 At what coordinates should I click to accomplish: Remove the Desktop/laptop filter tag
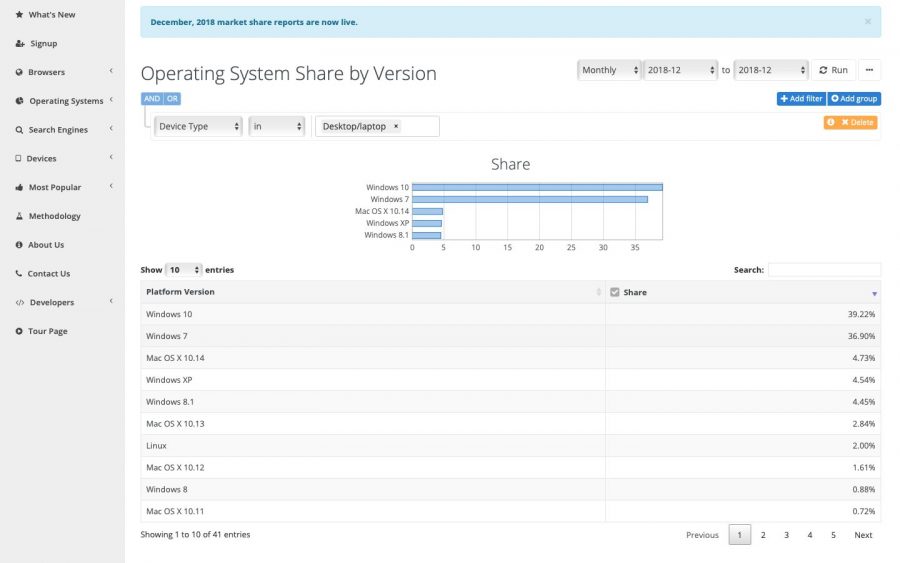pos(396,126)
